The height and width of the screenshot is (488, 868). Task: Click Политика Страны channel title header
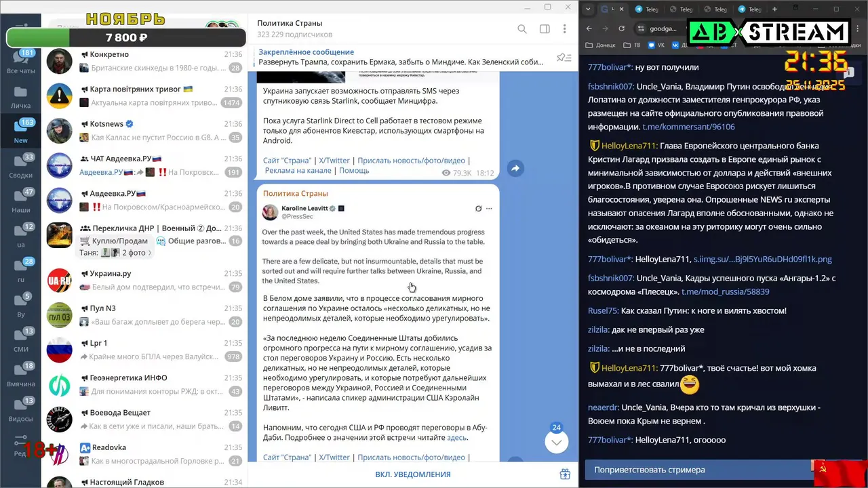click(290, 23)
